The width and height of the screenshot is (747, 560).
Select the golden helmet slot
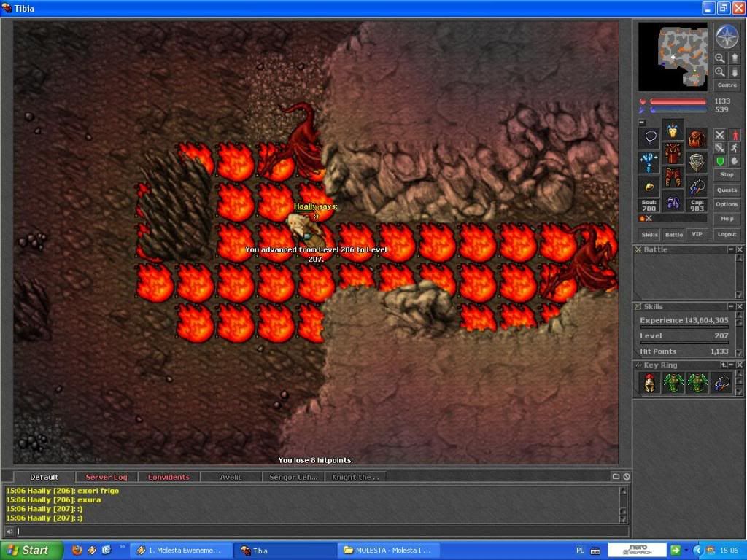pos(673,130)
